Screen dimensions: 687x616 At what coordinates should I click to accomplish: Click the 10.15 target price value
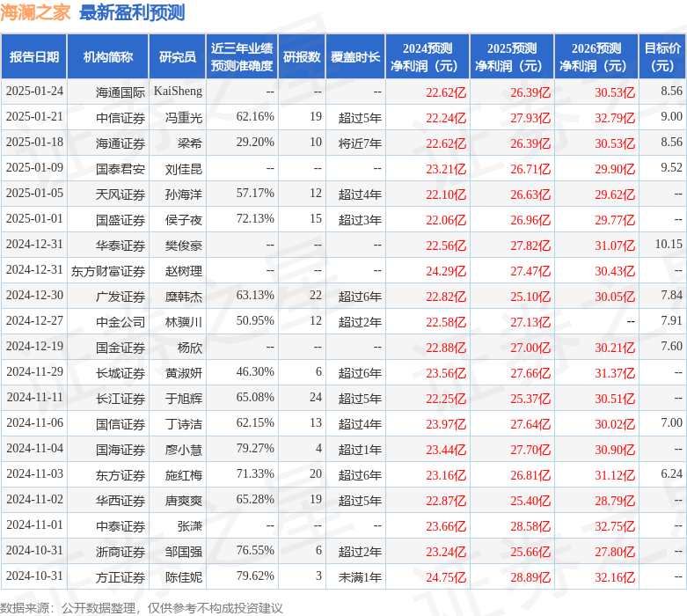(x=669, y=245)
